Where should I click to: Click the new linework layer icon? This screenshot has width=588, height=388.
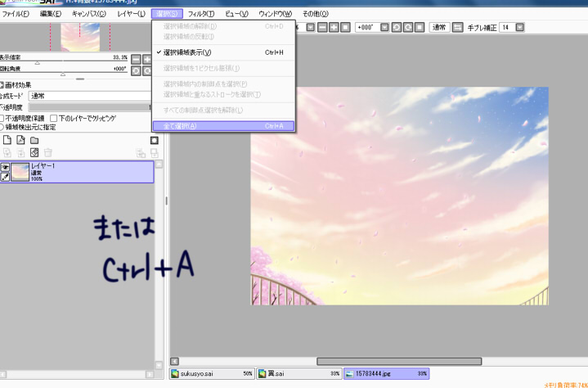click(20, 140)
